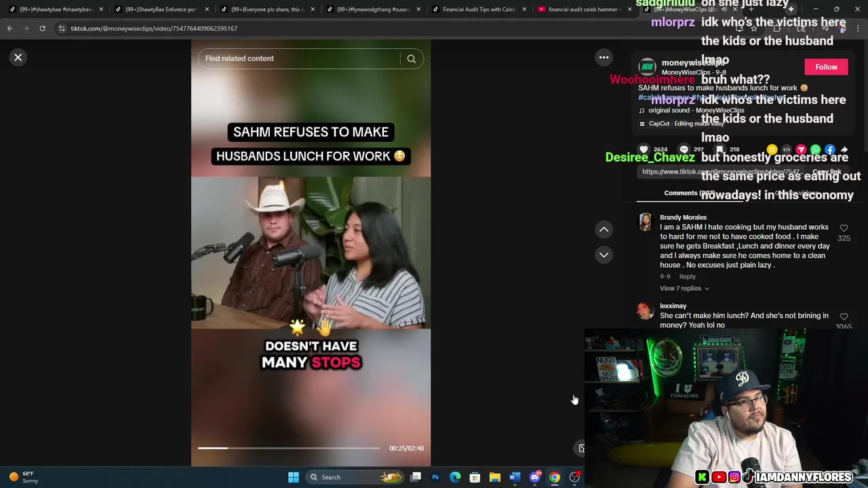Open Windows Start menu

[x=294, y=477]
